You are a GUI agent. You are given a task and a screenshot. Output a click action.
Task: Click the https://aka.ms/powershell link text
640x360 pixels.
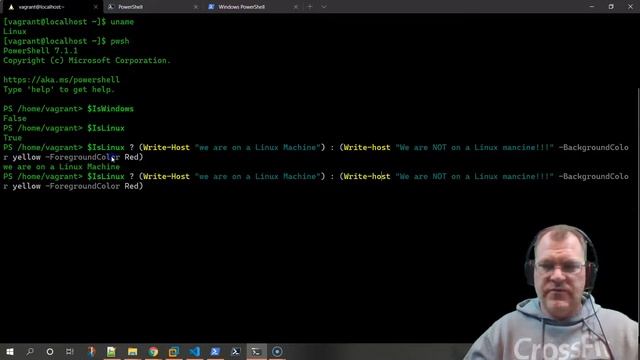coord(61,80)
